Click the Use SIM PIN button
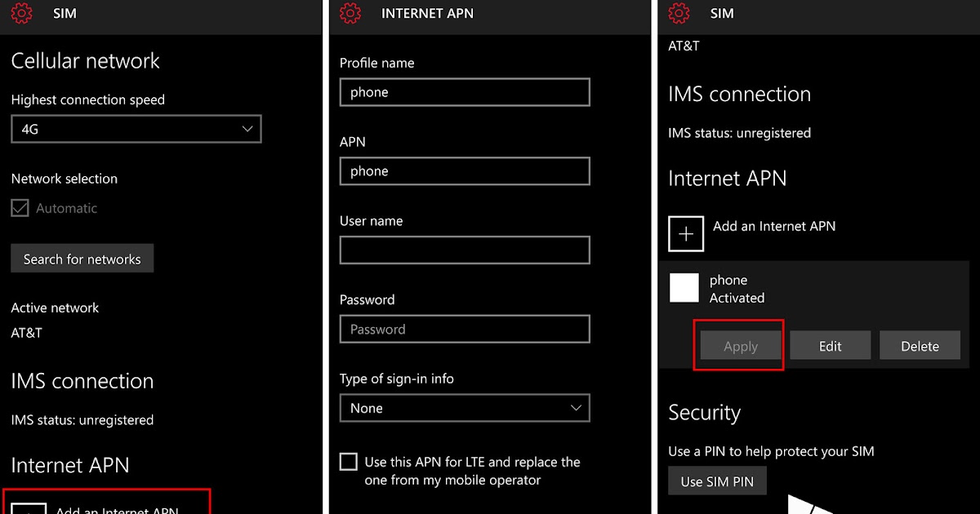The width and height of the screenshot is (980, 514). tap(717, 481)
